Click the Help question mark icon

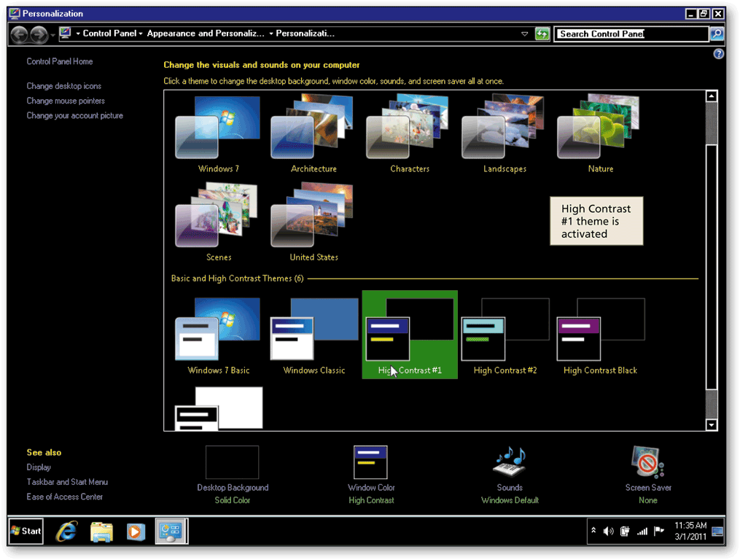tap(718, 54)
